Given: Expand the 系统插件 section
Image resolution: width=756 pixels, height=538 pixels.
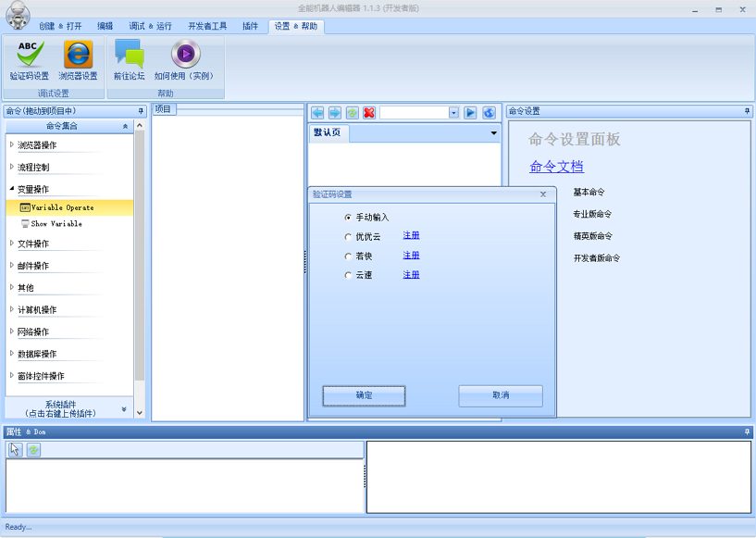Looking at the screenshot, I should [x=69, y=408].
